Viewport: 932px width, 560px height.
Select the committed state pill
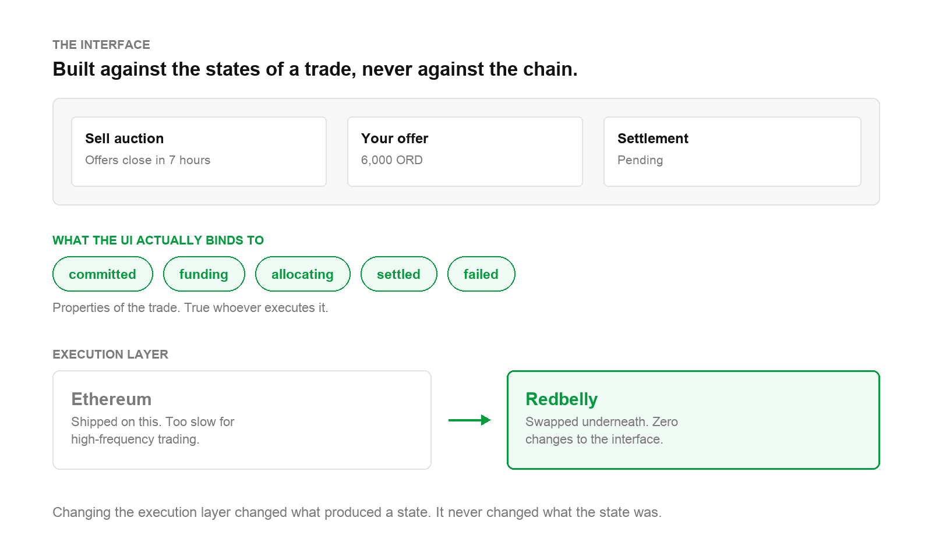pos(103,274)
